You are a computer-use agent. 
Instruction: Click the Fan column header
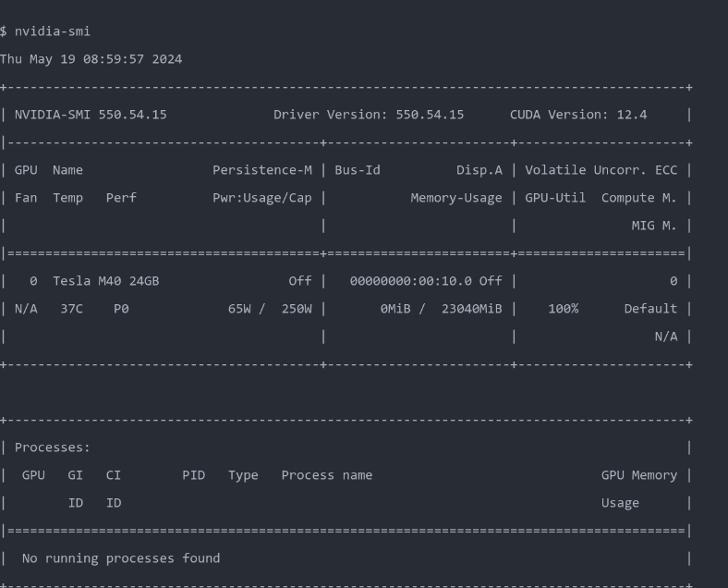[x=26, y=198]
